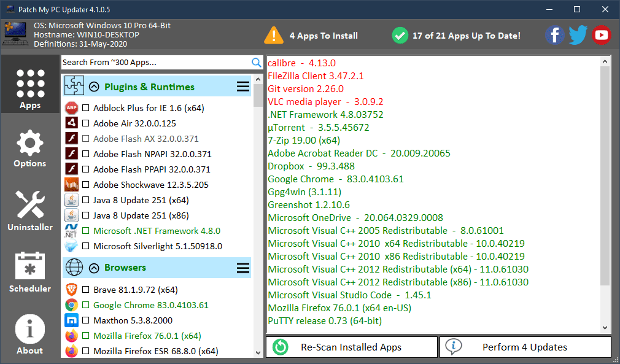Open the Plugins & Runtimes hamburger menu
Screen dimensions: 620x364
pos(243,87)
